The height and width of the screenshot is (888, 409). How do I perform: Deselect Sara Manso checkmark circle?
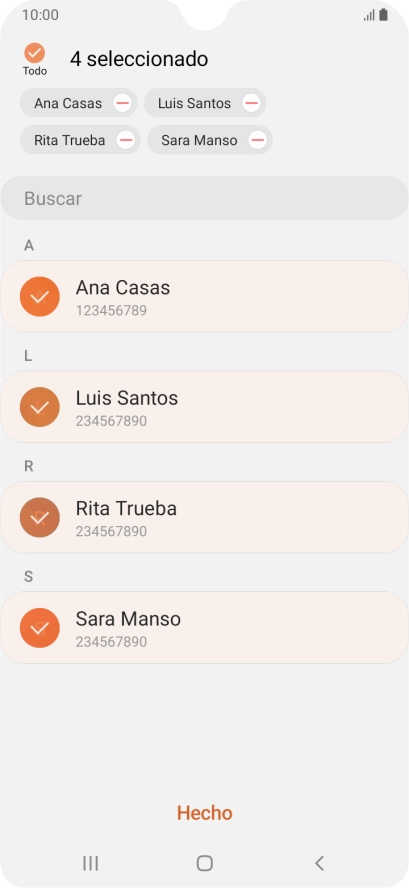click(40, 627)
